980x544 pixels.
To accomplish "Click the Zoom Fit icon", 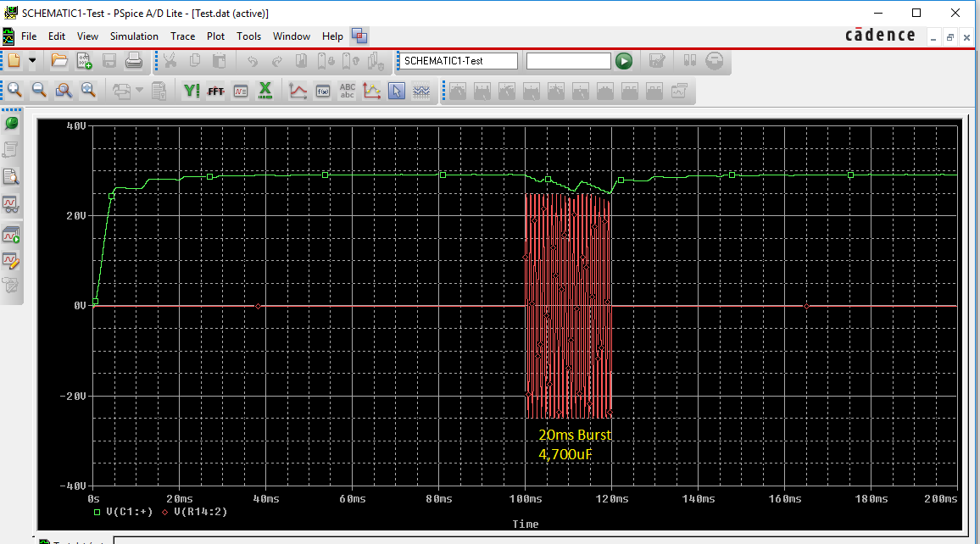I will point(88,91).
